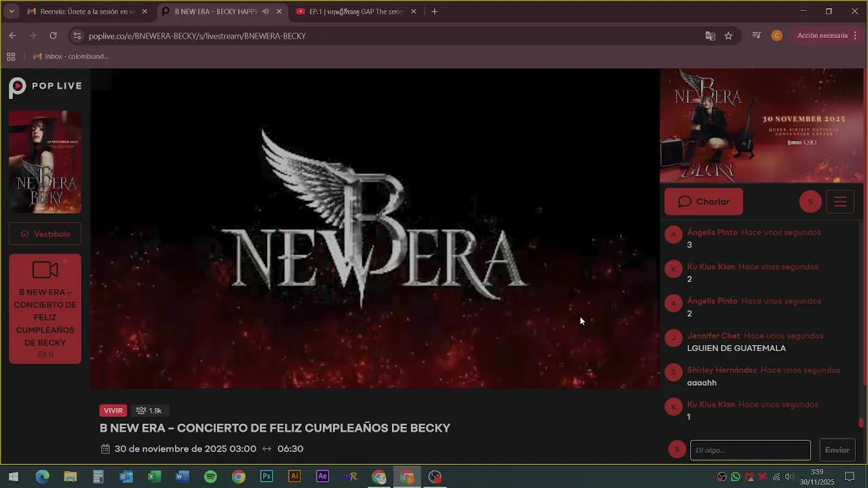The height and width of the screenshot is (488, 868).
Task: Click the calendar icon beside the date
Action: [105, 449]
